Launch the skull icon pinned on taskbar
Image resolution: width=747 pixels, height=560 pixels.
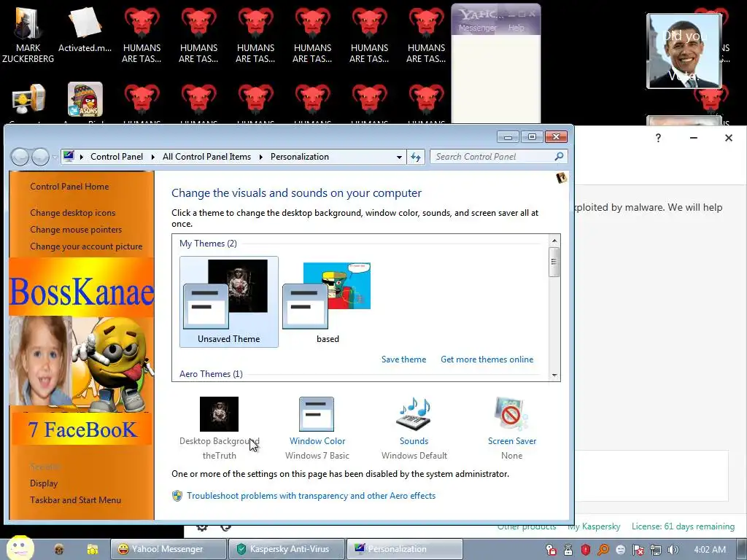[59, 550]
